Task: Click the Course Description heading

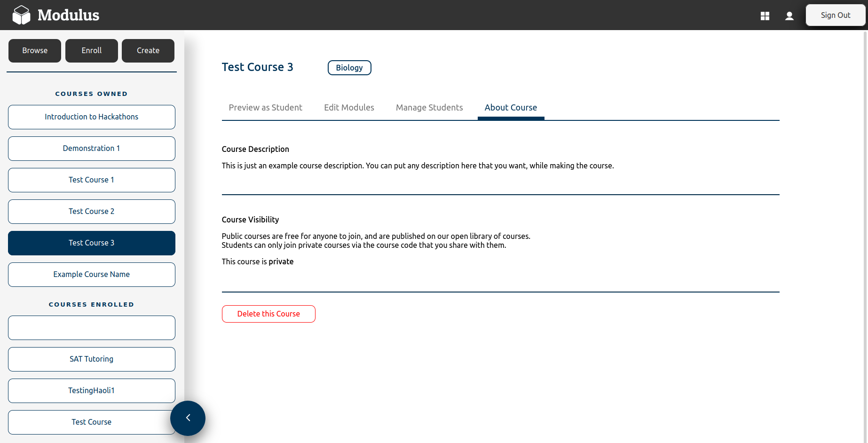Action: coord(255,149)
